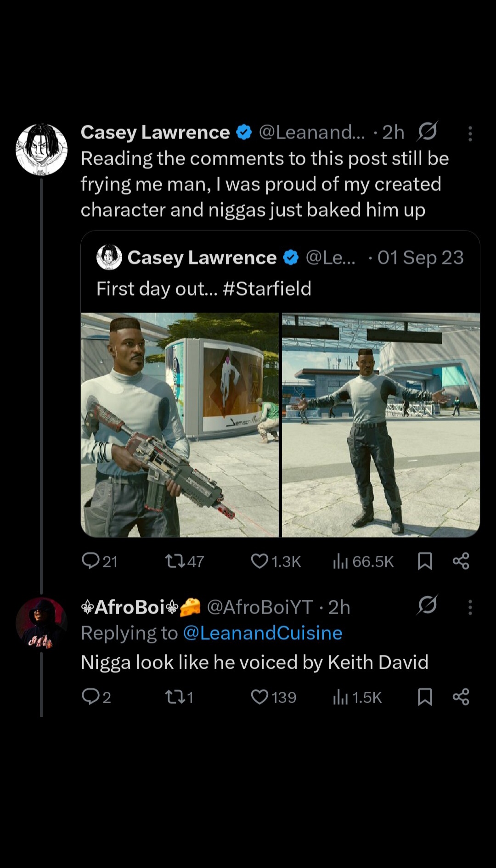Open the @LeanandCuisine mention link

[x=262, y=633]
